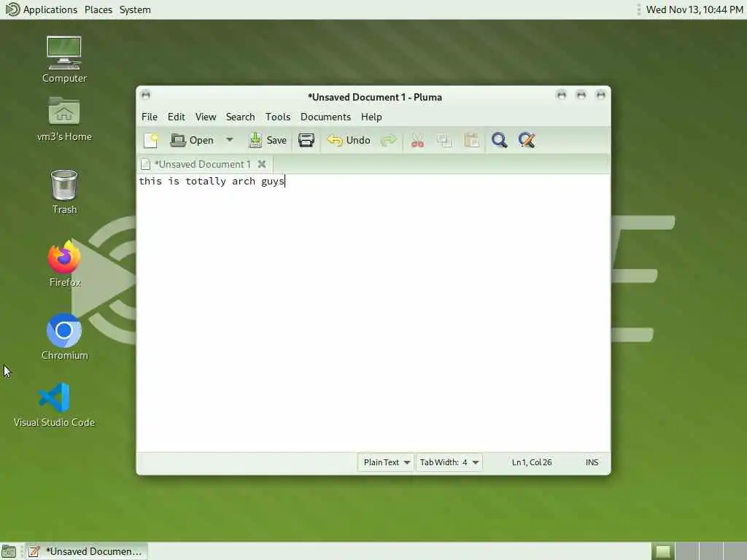747x560 pixels.
Task: Minimize the Pluma window
Action: [562, 95]
